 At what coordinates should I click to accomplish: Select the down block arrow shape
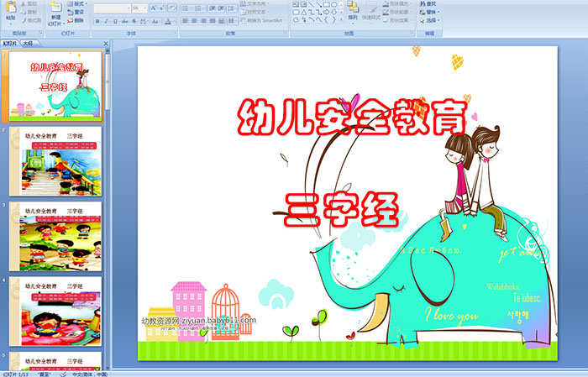click(333, 13)
